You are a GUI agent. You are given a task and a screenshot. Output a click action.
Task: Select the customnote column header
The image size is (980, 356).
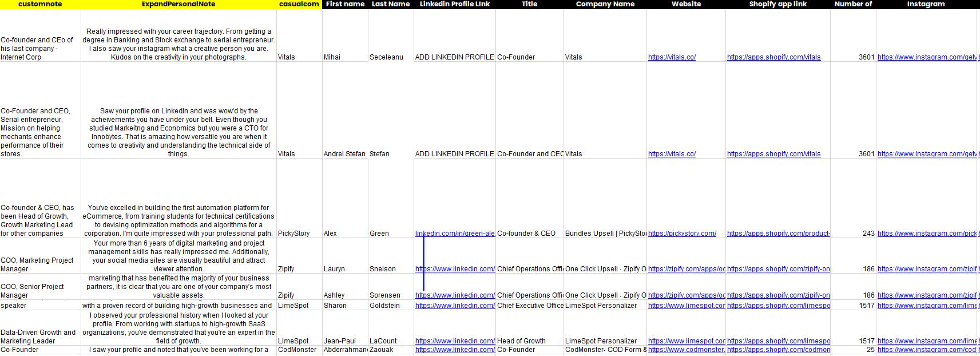click(40, 4)
